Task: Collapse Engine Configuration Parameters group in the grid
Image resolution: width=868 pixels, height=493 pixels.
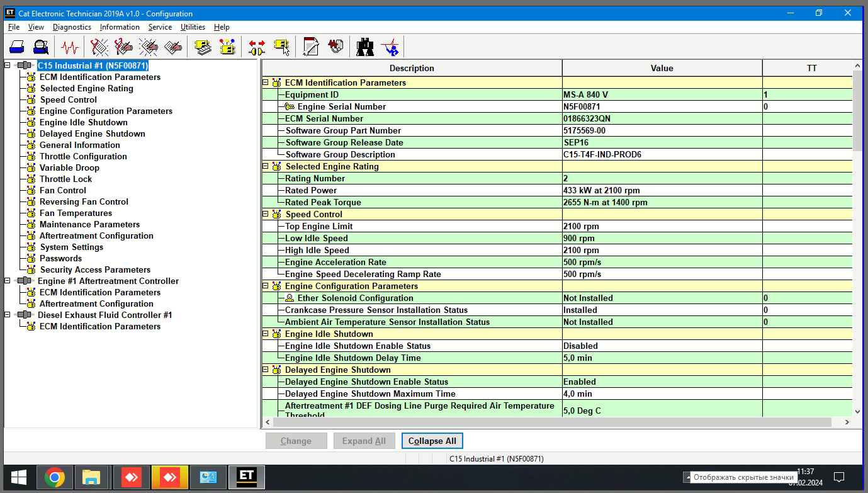Action: pyautogui.click(x=266, y=286)
